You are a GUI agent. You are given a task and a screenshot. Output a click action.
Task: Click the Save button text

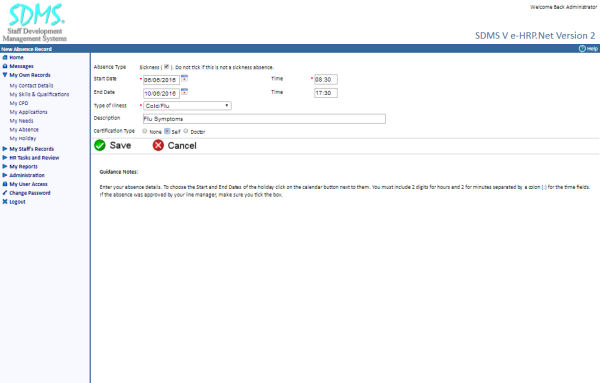coord(121,145)
